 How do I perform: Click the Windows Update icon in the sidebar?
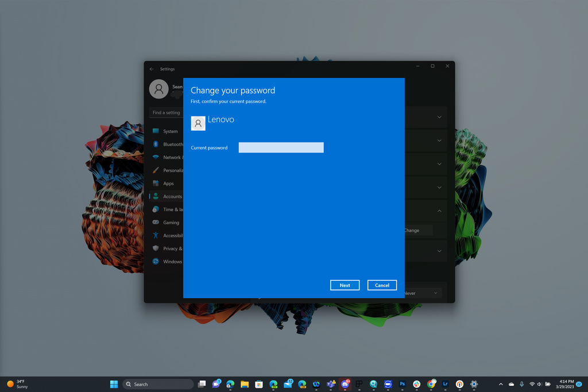pyautogui.click(x=155, y=261)
